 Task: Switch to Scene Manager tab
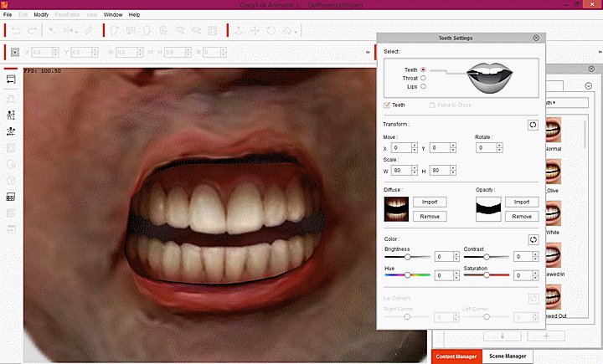(x=508, y=356)
